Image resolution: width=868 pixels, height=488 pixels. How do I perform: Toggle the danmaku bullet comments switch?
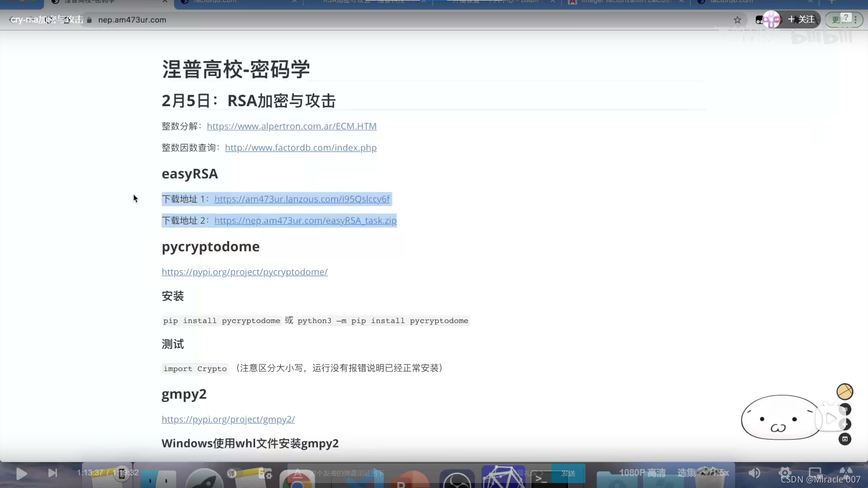(x=232, y=473)
